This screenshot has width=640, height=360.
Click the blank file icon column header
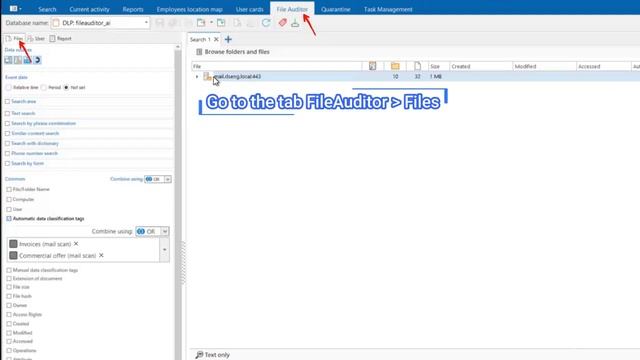[417, 66]
